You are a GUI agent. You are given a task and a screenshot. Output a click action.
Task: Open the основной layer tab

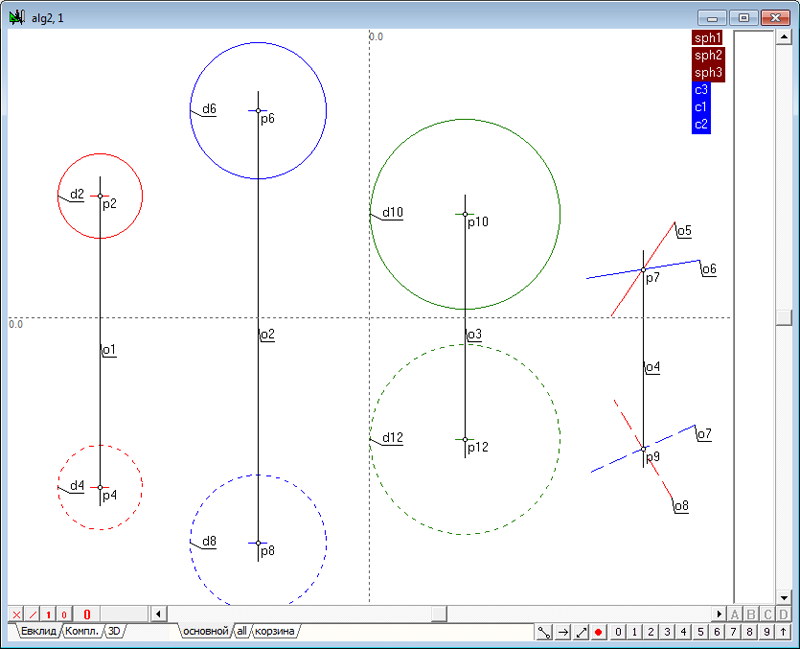(205, 631)
